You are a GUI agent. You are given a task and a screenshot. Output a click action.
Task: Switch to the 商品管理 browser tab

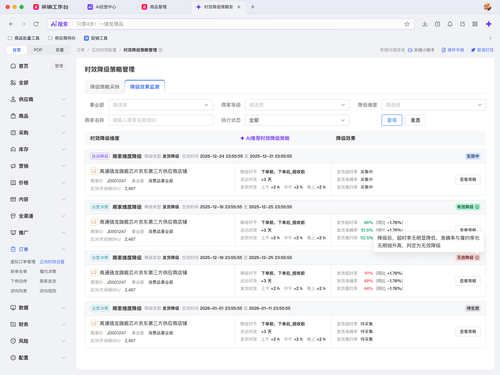pos(154,7)
